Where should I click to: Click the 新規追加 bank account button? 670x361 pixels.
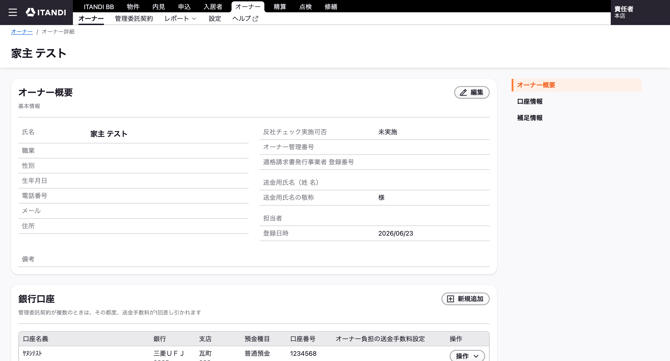[x=465, y=299]
